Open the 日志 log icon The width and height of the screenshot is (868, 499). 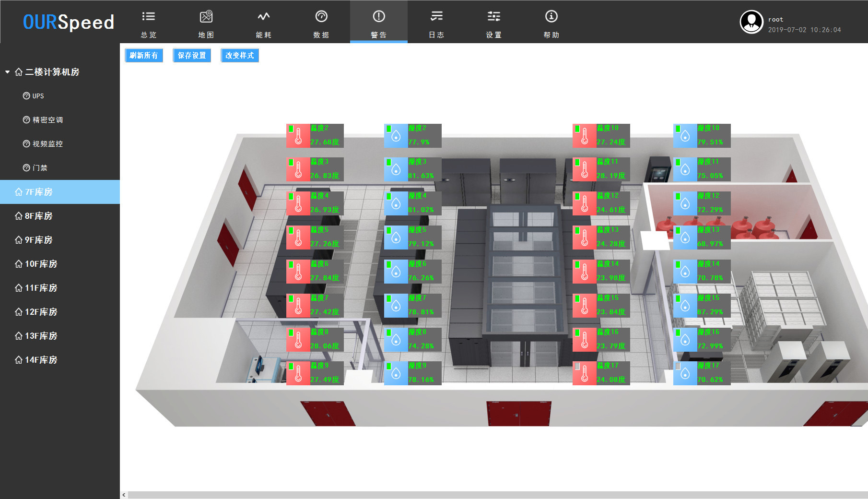pyautogui.click(x=436, y=17)
